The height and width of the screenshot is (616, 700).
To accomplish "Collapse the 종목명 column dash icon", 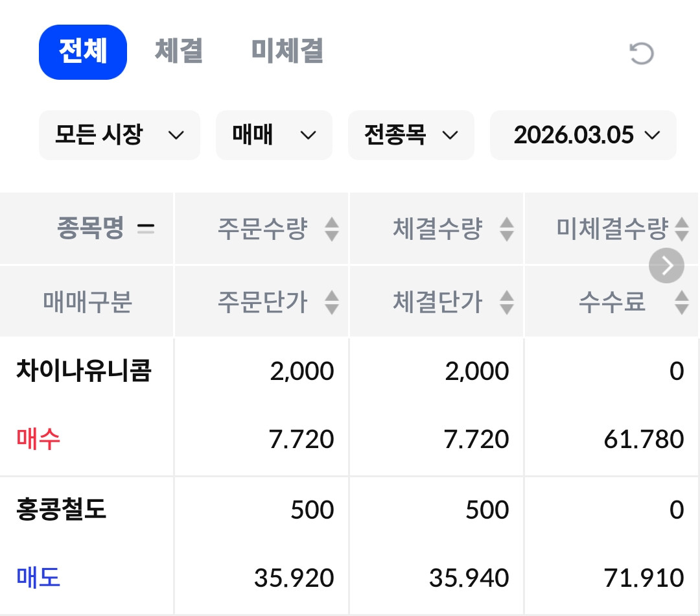I will (146, 229).
